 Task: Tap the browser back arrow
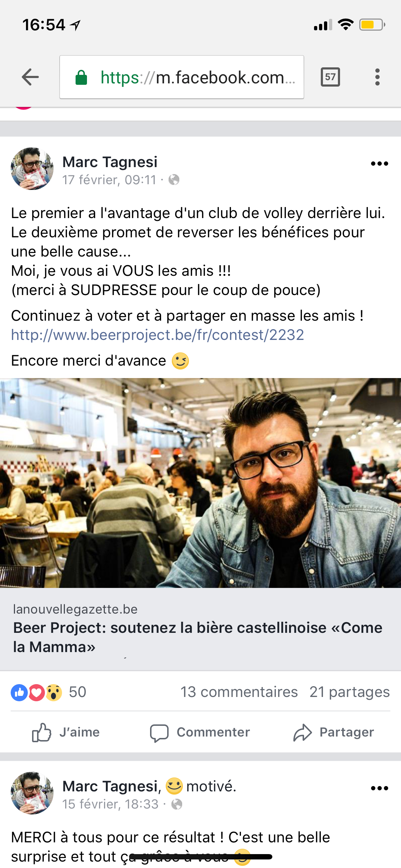(x=30, y=77)
